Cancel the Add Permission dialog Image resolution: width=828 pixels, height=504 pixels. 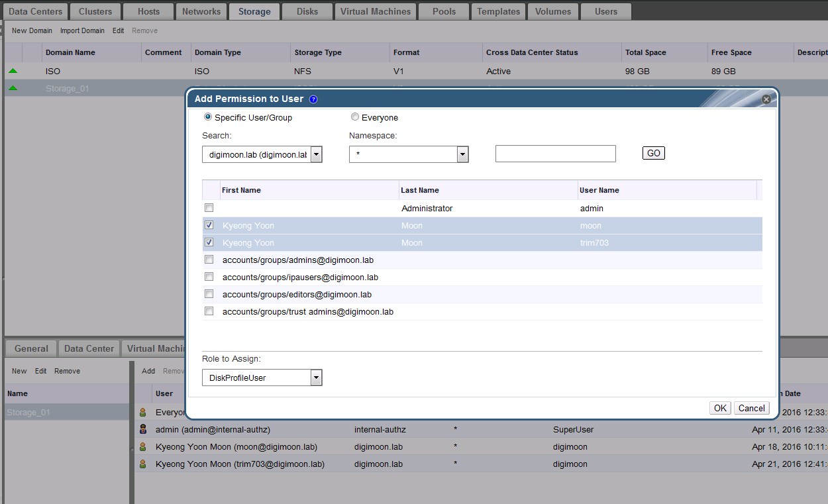click(752, 408)
